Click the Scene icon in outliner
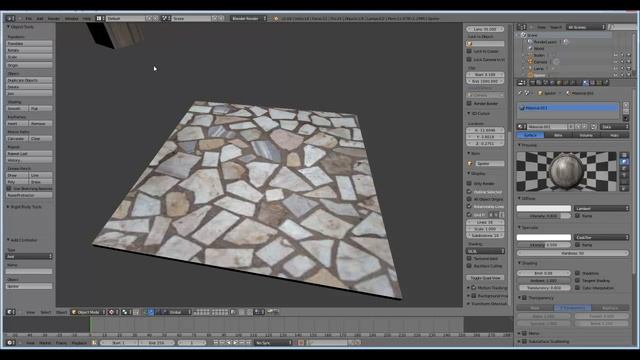Screen dimensions: 640x360 [x=524, y=35]
